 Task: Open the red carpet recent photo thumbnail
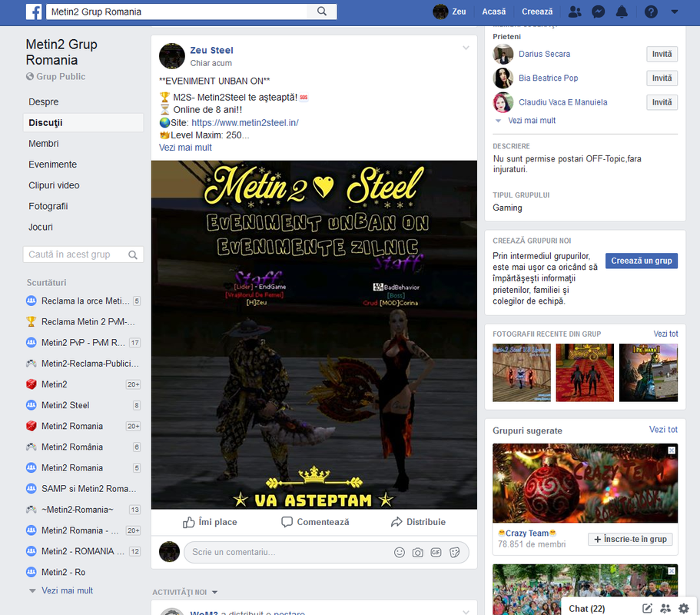pyautogui.click(x=585, y=373)
